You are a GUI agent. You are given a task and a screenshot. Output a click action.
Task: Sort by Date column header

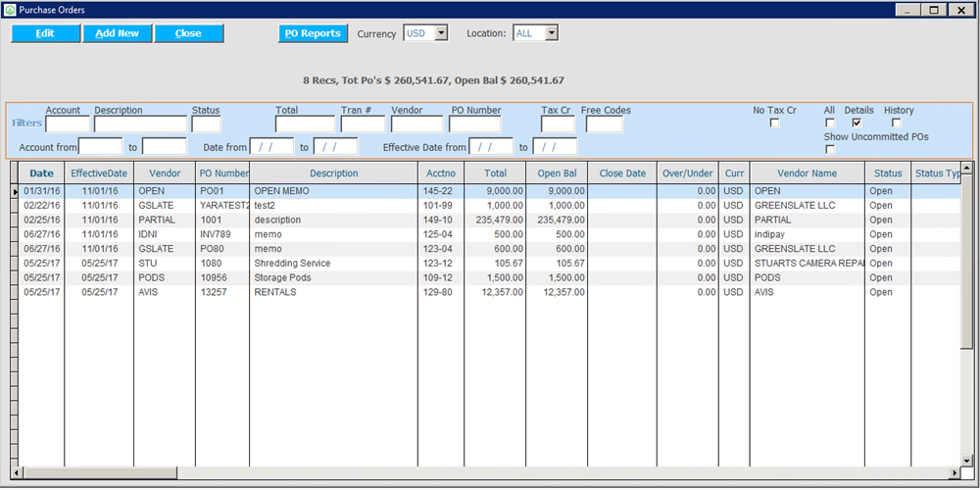41,173
